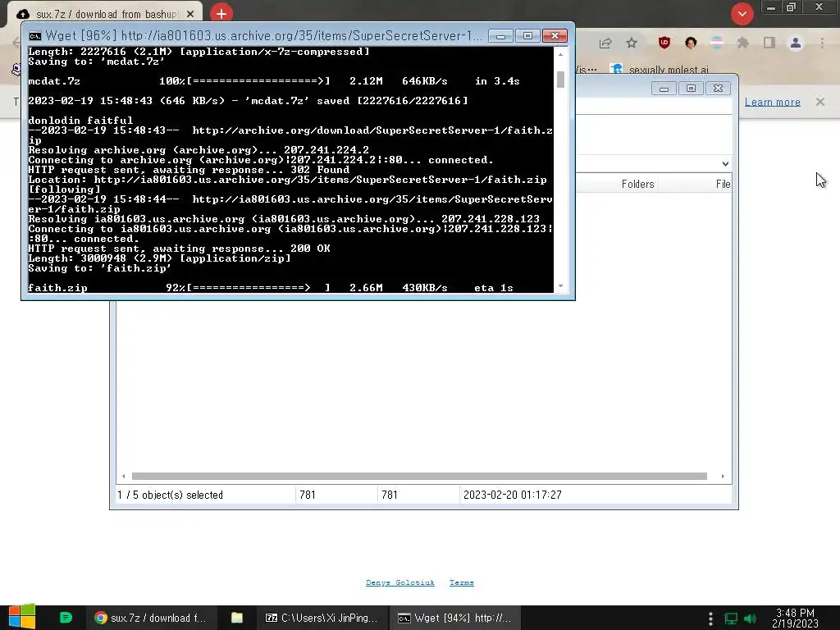The image size is (840, 630).
Task: Click the new tab plus button
Action: coord(221,13)
